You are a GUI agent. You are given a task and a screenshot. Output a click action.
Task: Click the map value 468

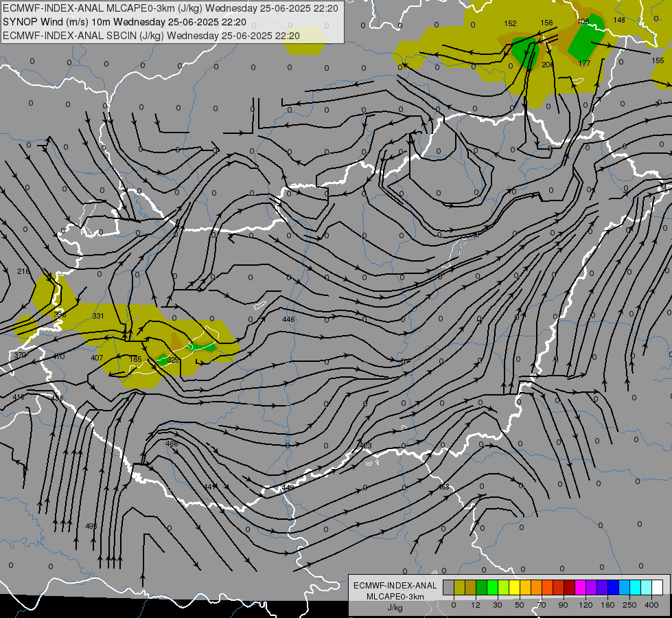[x=443, y=487]
